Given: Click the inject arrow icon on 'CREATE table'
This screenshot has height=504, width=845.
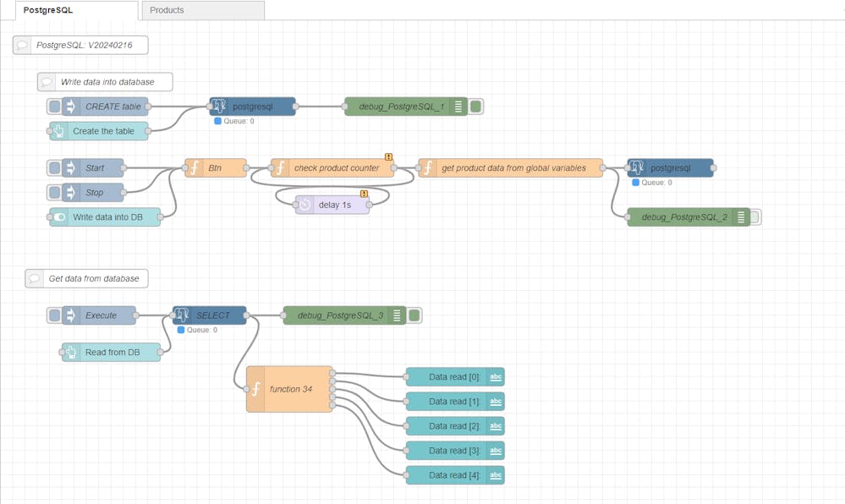Looking at the screenshot, I should point(70,107).
